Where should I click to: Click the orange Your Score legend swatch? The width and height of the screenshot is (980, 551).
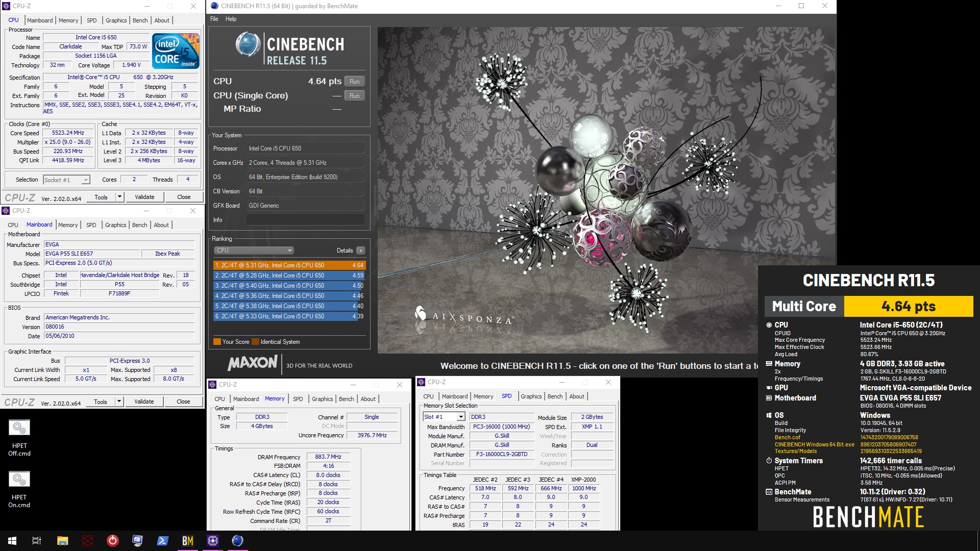217,342
